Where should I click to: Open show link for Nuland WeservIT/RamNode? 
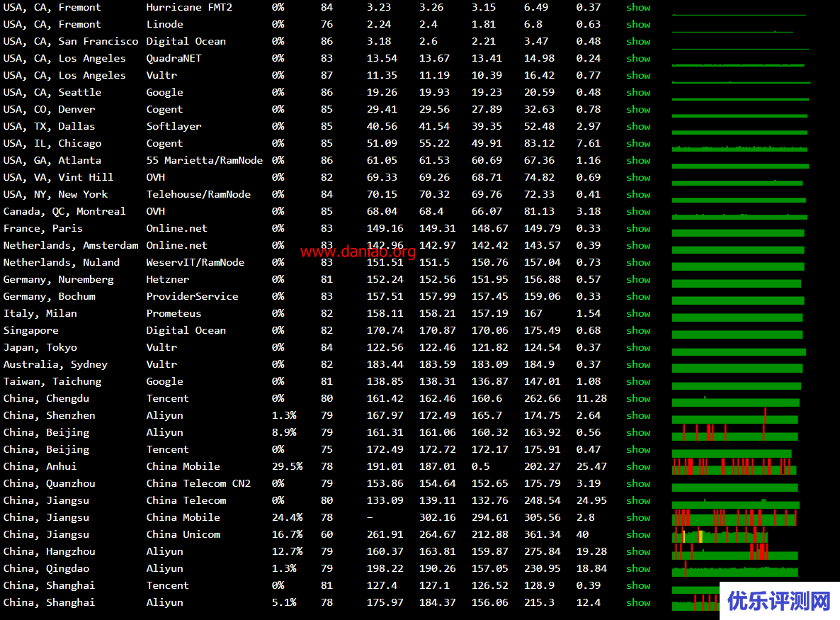pyautogui.click(x=638, y=263)
